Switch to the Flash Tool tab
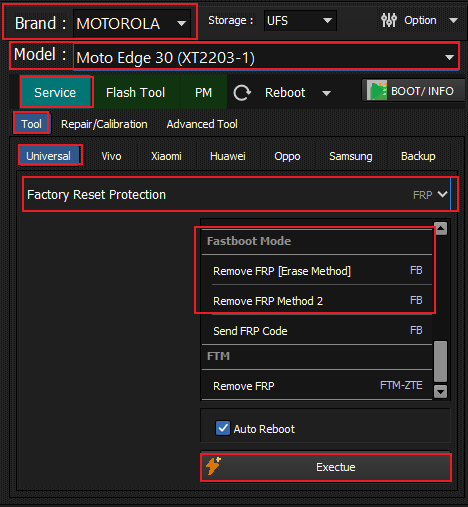The image size is (468, 507). coord(135,92)
